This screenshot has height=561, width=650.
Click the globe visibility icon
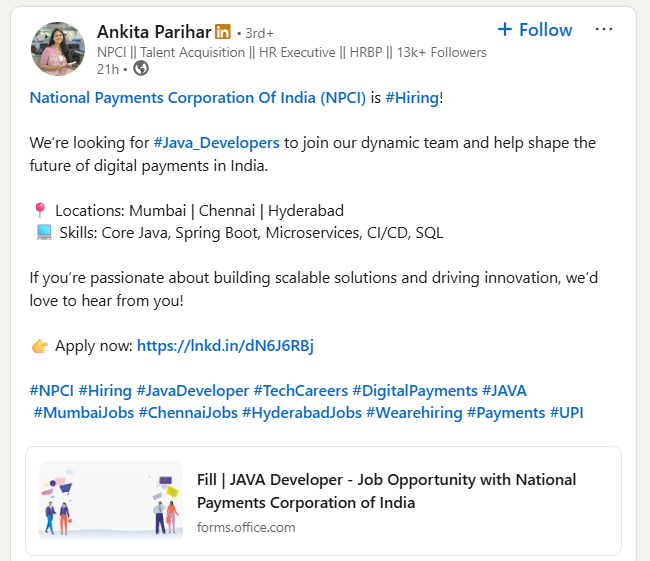click(141, 68)
